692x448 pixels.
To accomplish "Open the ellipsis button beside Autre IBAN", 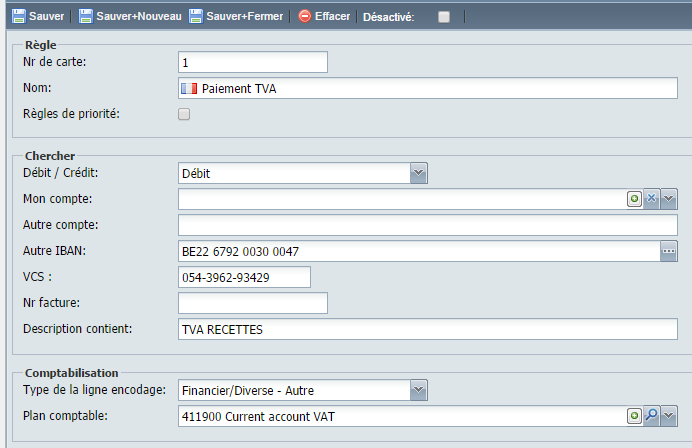I will click(669, 251).
